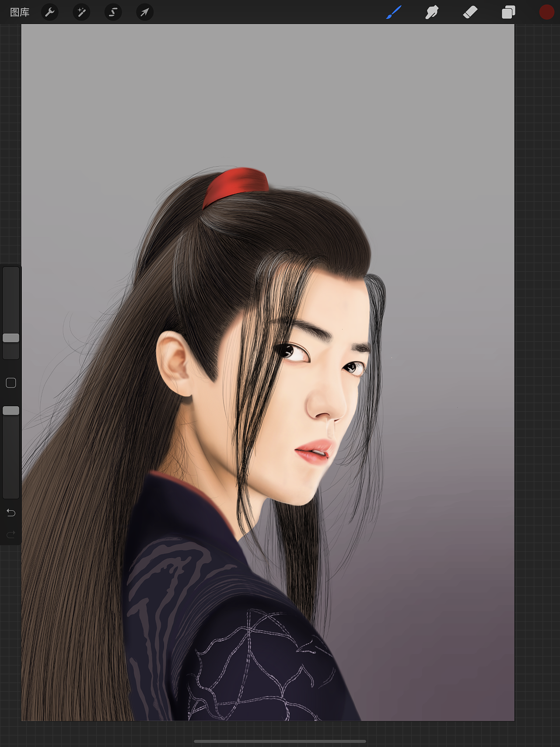Tap the square modify button in sidebar

point(11,383)
